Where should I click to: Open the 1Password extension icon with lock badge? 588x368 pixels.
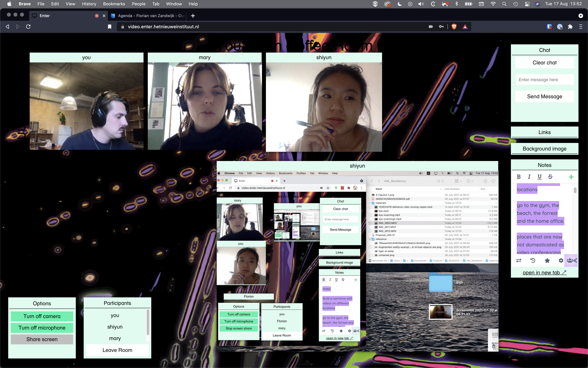click(560, 27)
